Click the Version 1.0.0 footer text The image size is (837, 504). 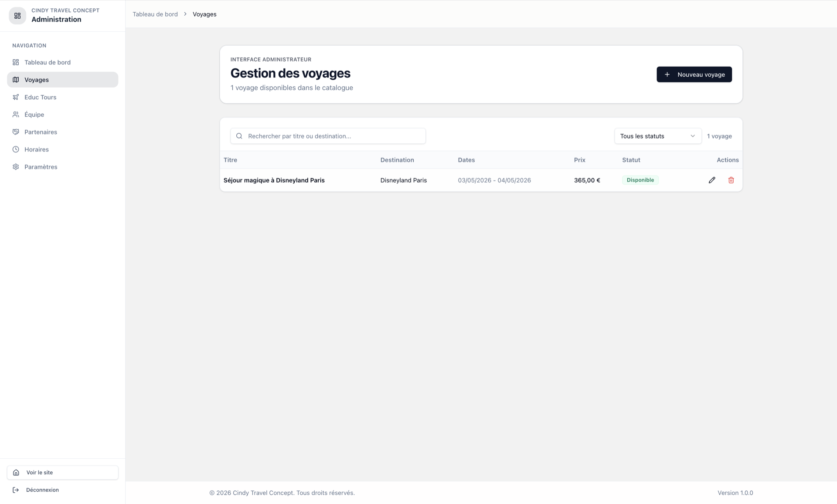click(x=735, y=493)
